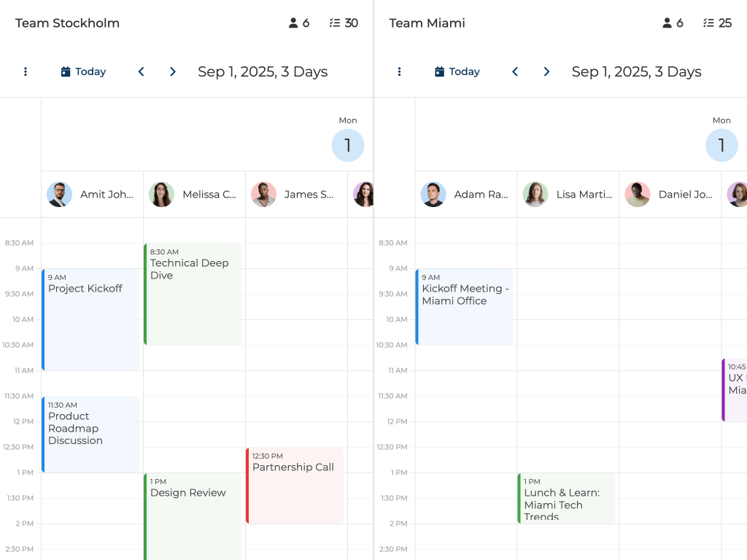Viewport: 747px width, 560px height.
Task: Go to next dates in Team Miami
Action: click(546, 71)
